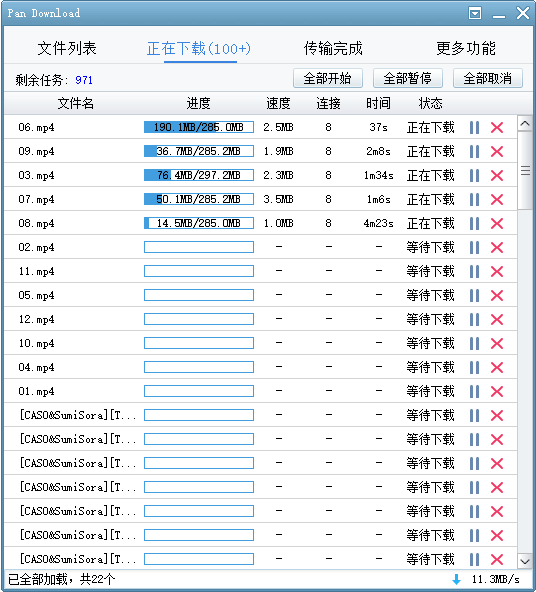Switch to the 文件列表 tab
Image resolution: width=536 pixels, height=592 pixels.
coord(67,48)
